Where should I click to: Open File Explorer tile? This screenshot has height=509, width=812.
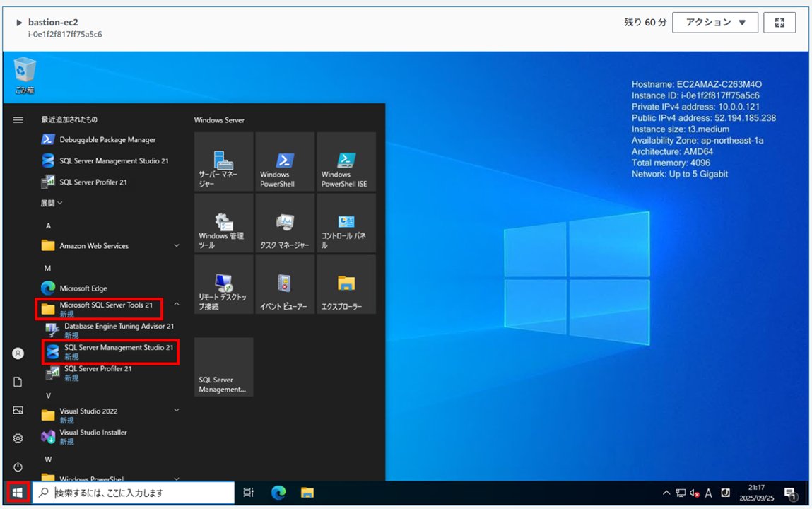tap(346, 284)
